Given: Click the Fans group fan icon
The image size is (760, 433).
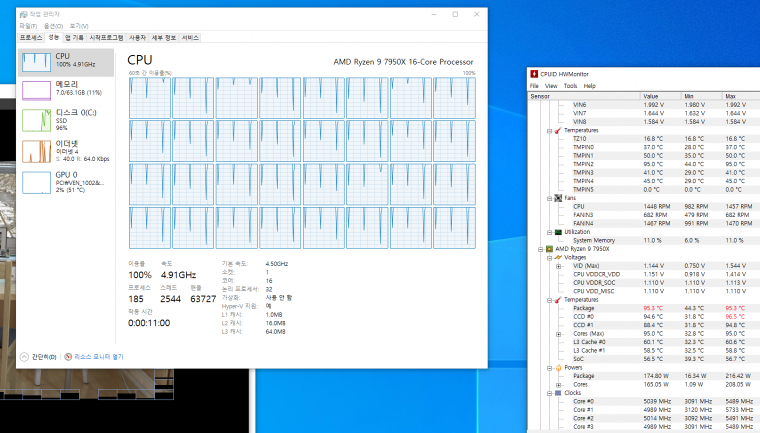Looking at the screenshot, I should [558, 198].
